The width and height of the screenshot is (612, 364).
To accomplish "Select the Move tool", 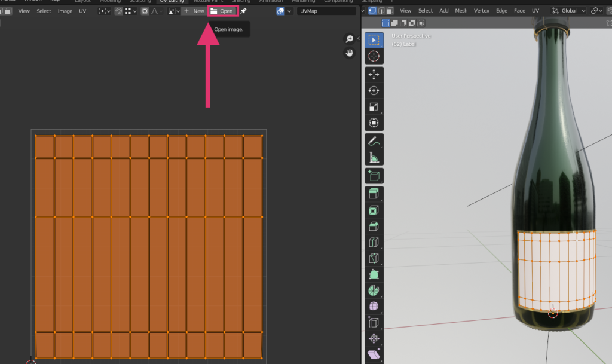I will pos(374,75).
